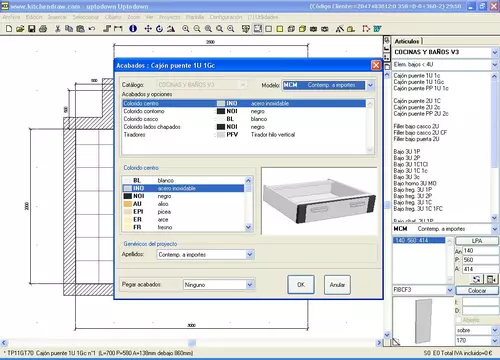Select ER arce in the color list
Viewport: 500px width, 360px height.
pyautogui.click(x=183, y=219)
